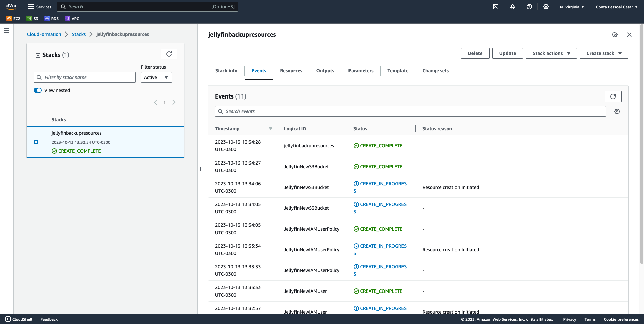Open the side navigation hamburger menu
Viewport: 644px width, 324px height.
[x=7, y=30]
